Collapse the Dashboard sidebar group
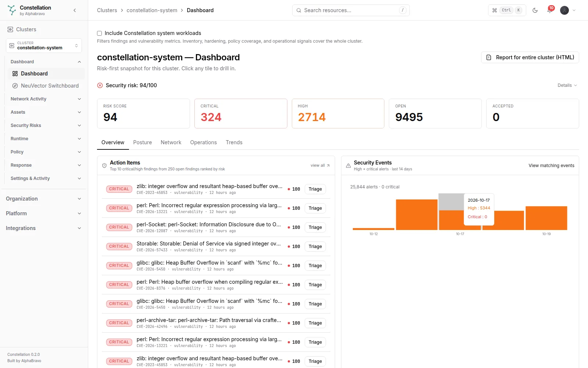The width and height of the screenshot is (588, 368). click(x=46, y=62)
